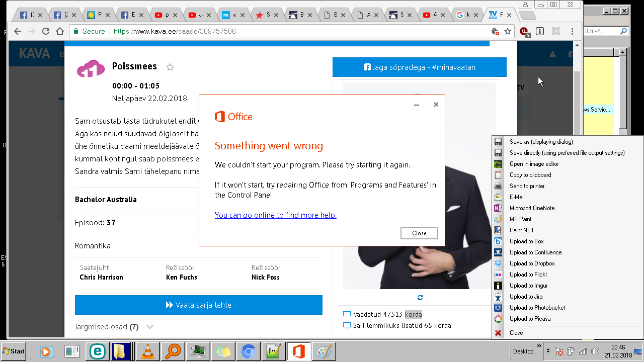Image resolution: width=644 pixels, height=362 pixels.
Task: Click the refresh icon below the show image
Action: point(420,298)
